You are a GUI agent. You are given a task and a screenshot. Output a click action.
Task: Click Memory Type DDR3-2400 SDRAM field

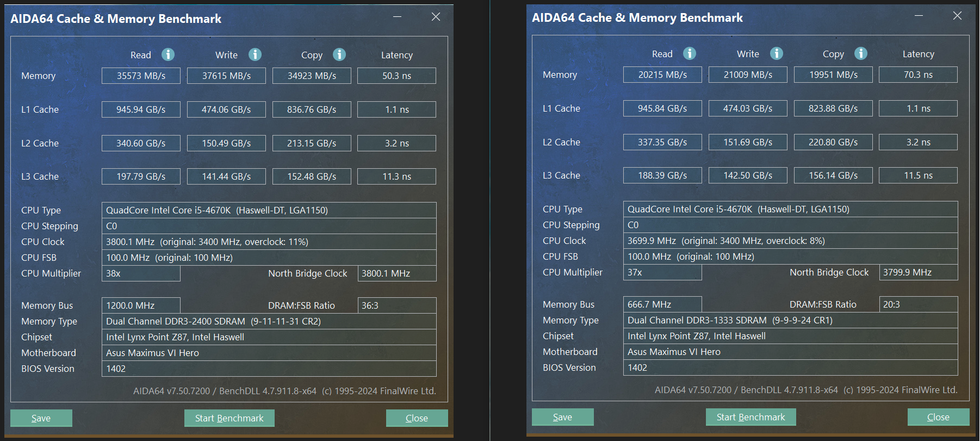269,321
